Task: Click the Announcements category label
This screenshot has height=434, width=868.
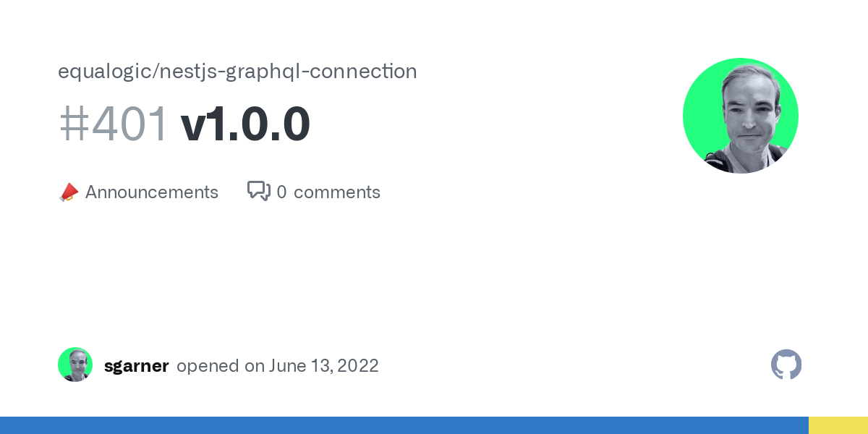Action: click(x=152, y=192)
